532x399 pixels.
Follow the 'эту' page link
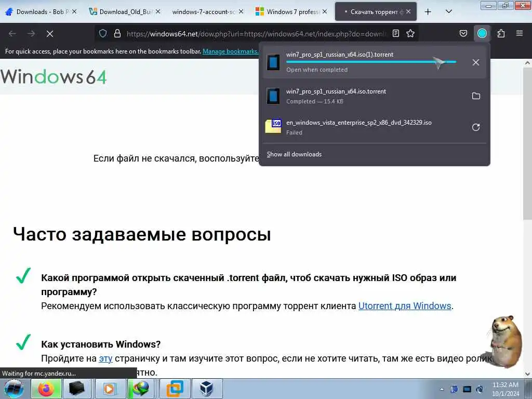pos(105,358)
